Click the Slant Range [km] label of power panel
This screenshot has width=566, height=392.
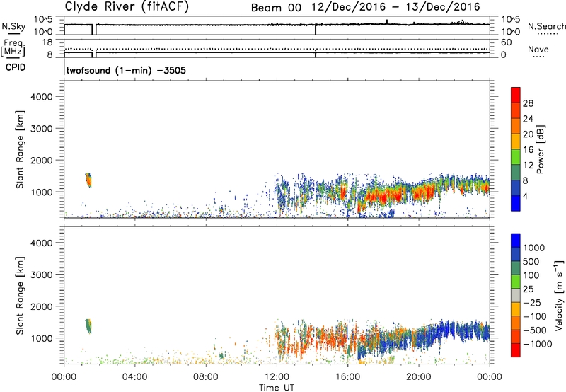coord(20,149)
